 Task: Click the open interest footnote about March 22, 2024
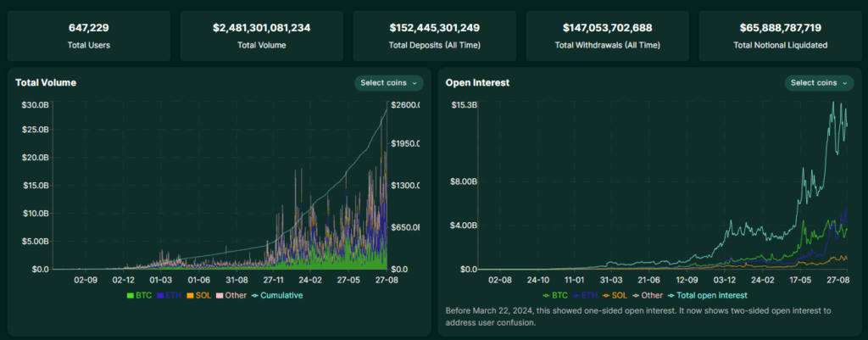(637, 316)
